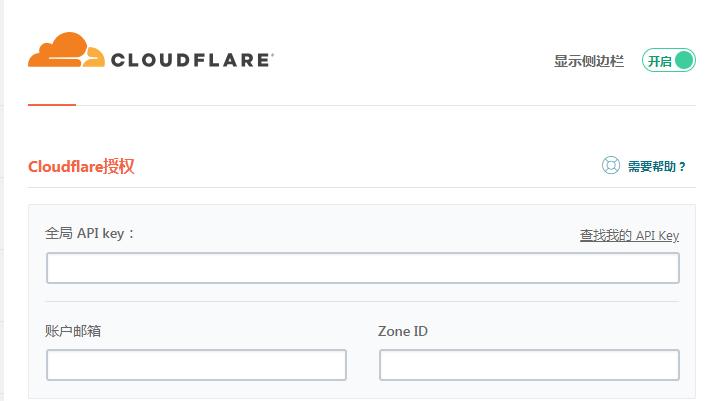Click the lifebuoy help icon
Image resolution: width=716 pixels, height=401 pixels.
pos(611,166)
